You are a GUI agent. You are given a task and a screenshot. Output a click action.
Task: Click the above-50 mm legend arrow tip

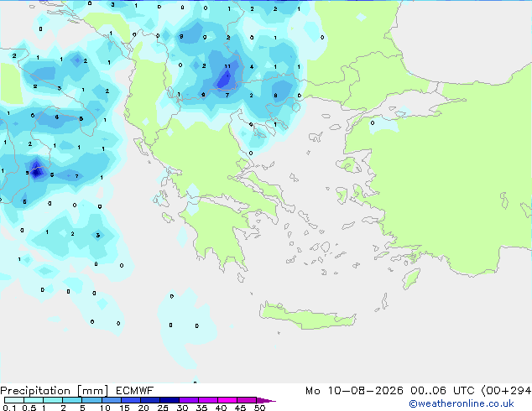(266, 400)
